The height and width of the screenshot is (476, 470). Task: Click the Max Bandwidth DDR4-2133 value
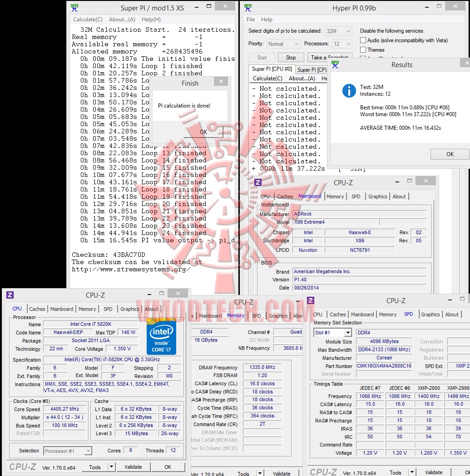coord(384,349)
